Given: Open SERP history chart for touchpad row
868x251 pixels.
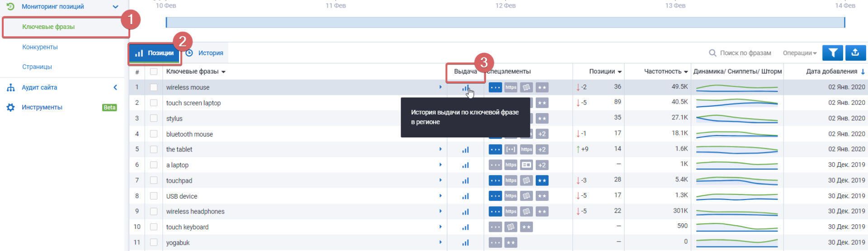Looking at the screenshot, I should [x=465, y=181].
